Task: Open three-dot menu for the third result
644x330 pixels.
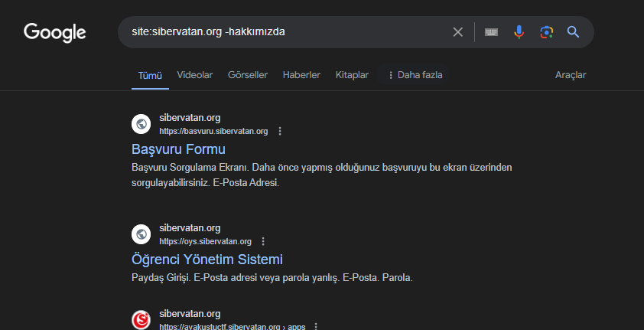Action: coord(316,326)
